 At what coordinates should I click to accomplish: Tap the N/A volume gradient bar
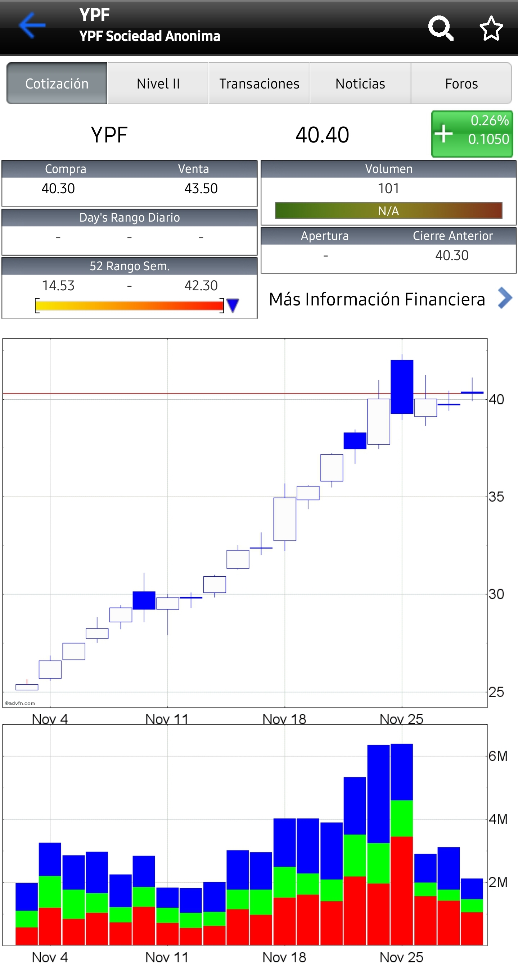389,210
